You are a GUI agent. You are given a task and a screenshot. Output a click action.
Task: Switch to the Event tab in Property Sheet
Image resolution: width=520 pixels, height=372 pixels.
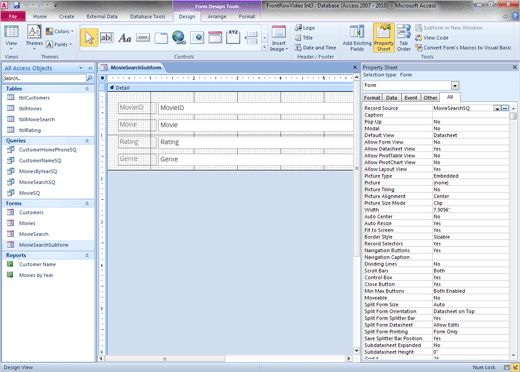click(411, 98)
